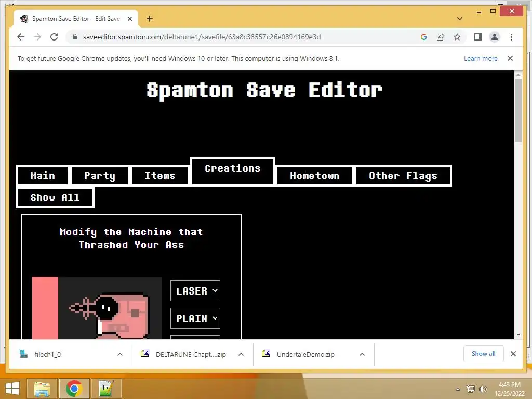Expand options for UndertaleDemo.zip download

pyautogui.click(x=362, y=354)
